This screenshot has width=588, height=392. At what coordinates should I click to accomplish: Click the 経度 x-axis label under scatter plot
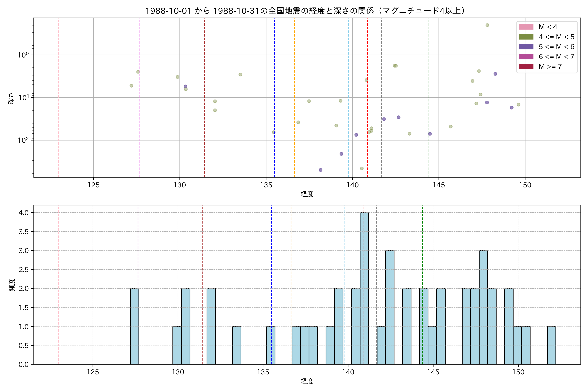point(307,194)
